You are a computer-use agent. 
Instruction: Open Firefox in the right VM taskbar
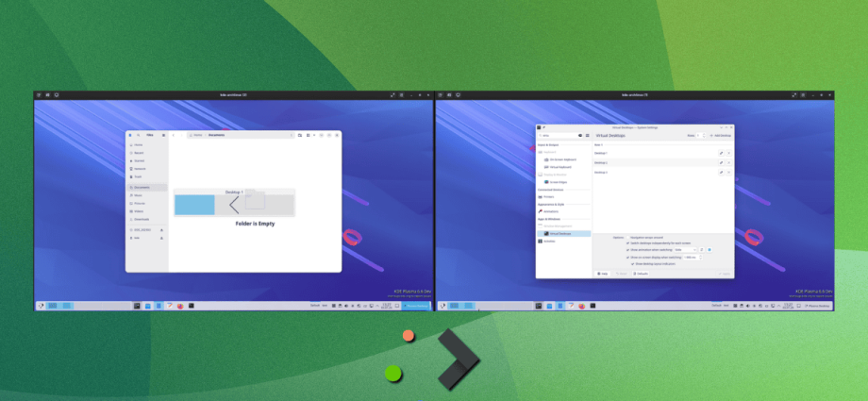(582, 306)
